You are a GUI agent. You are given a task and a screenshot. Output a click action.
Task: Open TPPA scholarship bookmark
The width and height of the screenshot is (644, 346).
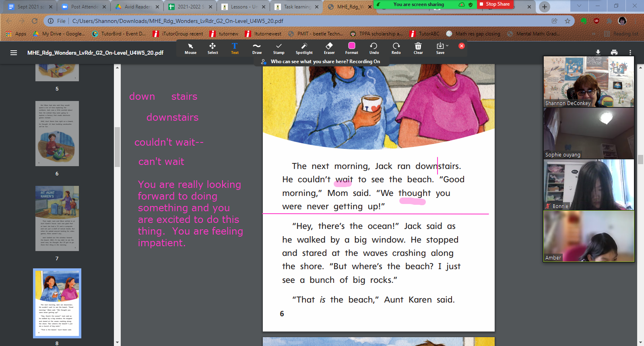376,34
